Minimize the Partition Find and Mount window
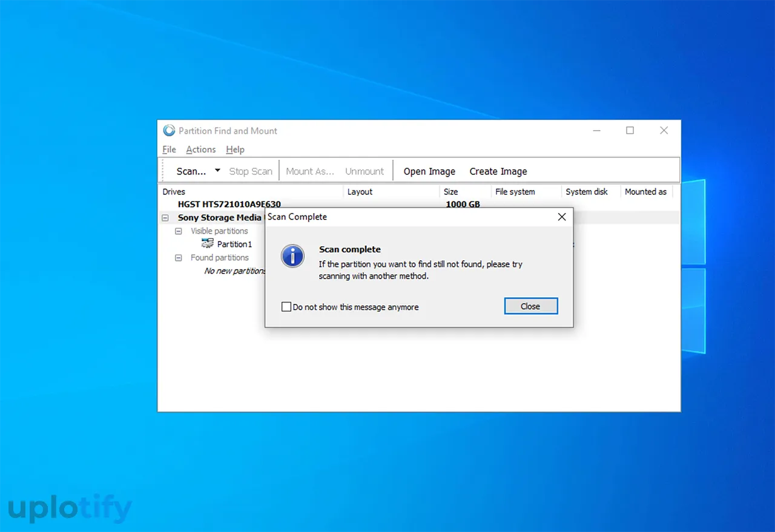Image resolution: width=775 pixels, height=532 pixels. tap(596, 131)
